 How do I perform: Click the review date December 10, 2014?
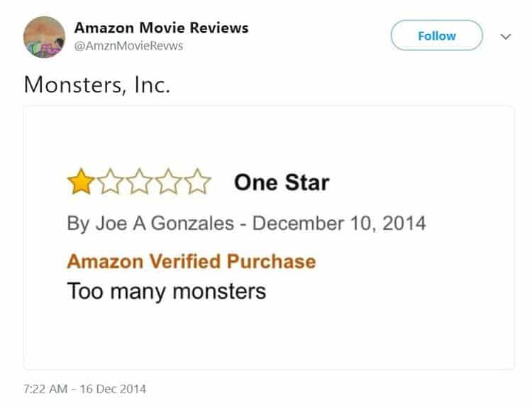click(x=339, y=224)
